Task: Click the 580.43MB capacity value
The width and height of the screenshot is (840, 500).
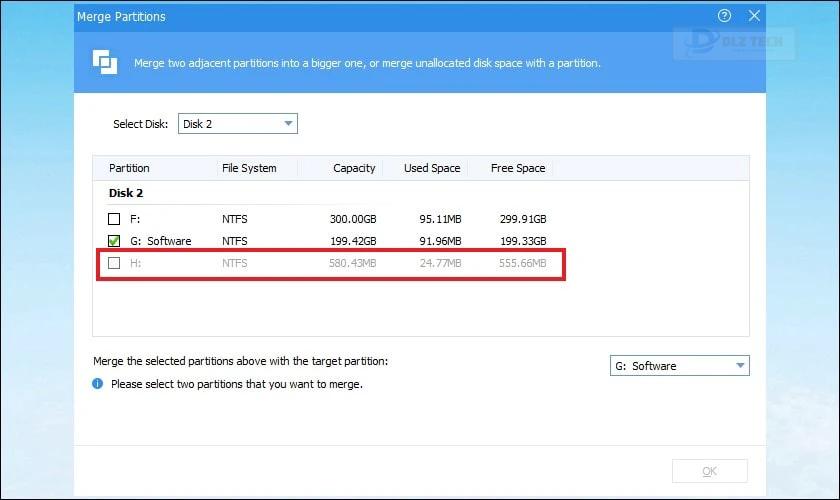Action: pyautogui.click(x=352, y=263)
